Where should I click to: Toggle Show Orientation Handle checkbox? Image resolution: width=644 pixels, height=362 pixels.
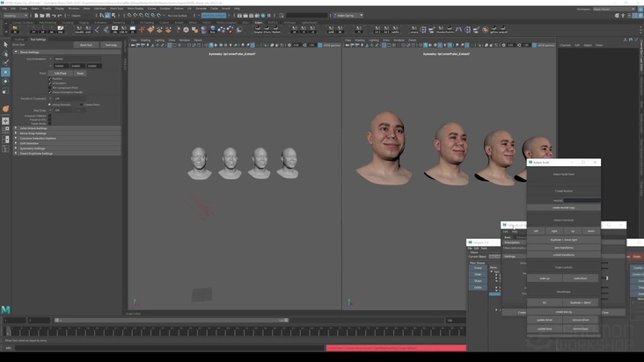pyautogui.click(x=50, y=92)
